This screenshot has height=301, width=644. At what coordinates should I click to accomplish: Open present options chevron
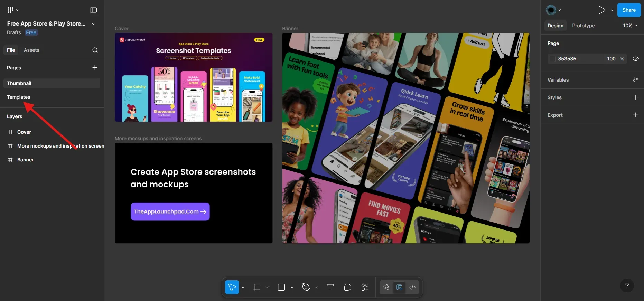pos(612,10)
